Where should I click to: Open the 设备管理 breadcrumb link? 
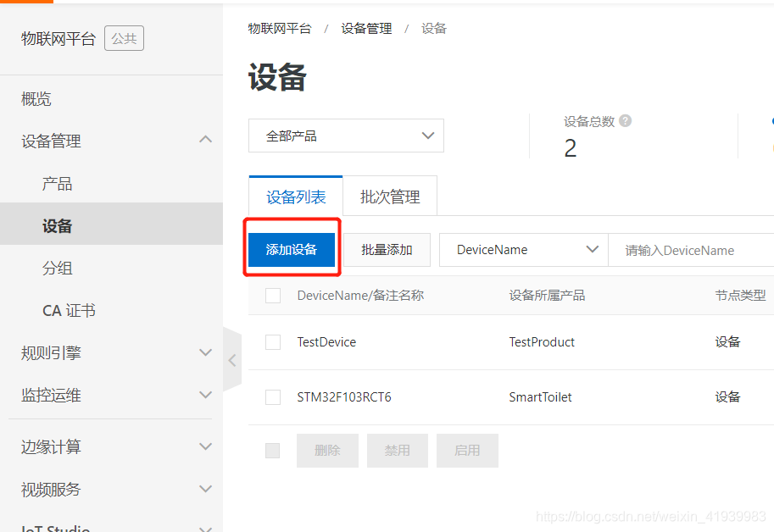pos(366,28)
